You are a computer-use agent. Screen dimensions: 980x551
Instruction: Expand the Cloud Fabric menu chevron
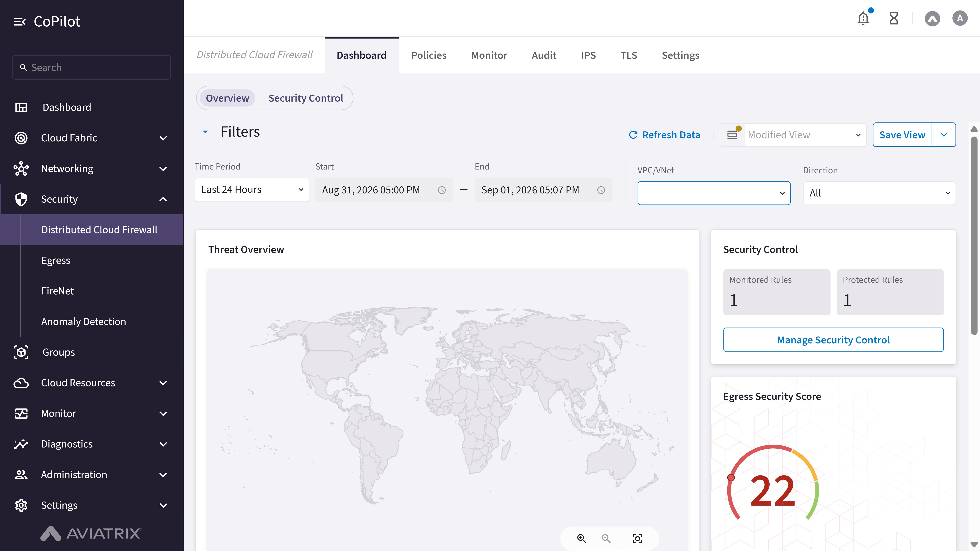coord(163,138)
